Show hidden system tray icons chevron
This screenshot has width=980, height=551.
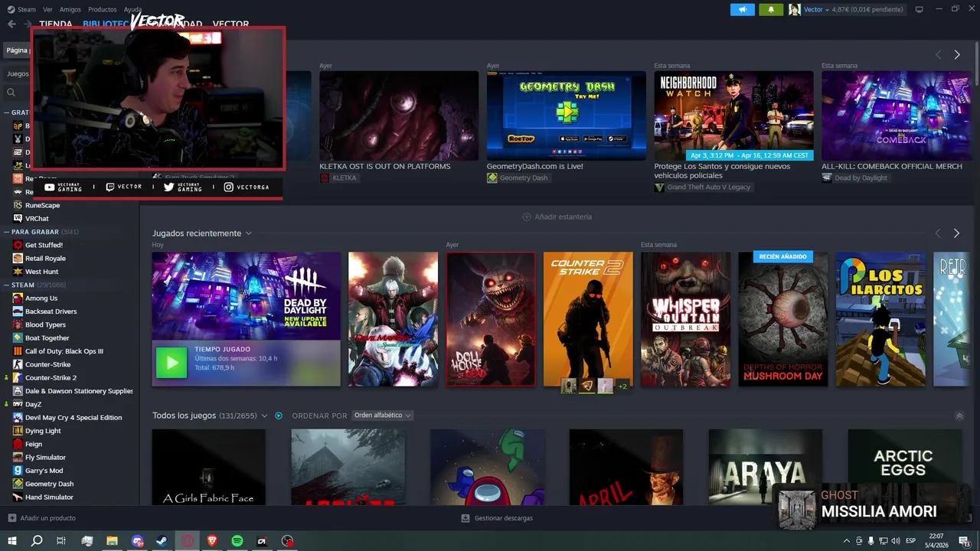847,541
